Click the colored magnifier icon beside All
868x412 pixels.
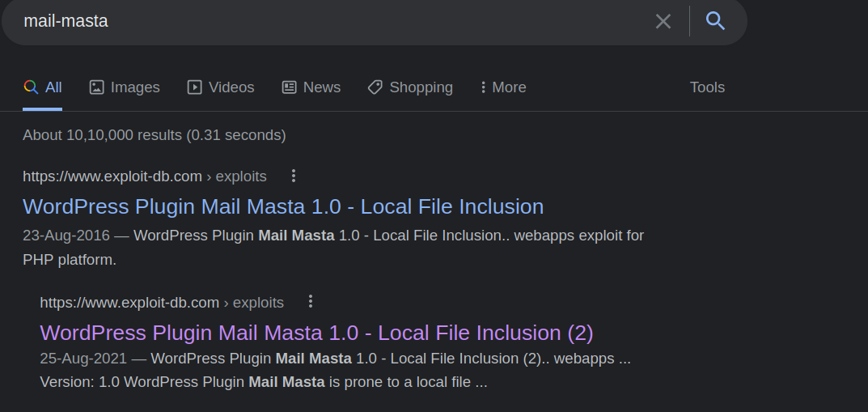[x=31, y=87]
